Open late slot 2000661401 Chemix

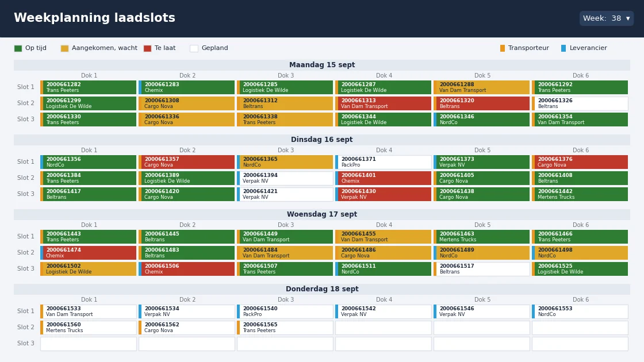tap(383, 178)
